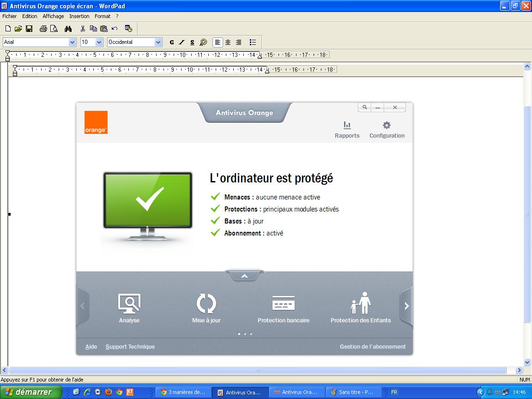Open the font size 10 dropdown
532x399 pixels.
pos(99,42)
